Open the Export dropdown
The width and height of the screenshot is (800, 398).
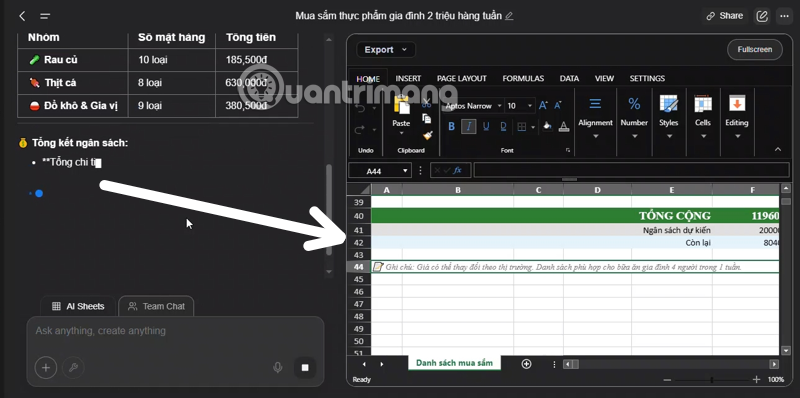386,49
